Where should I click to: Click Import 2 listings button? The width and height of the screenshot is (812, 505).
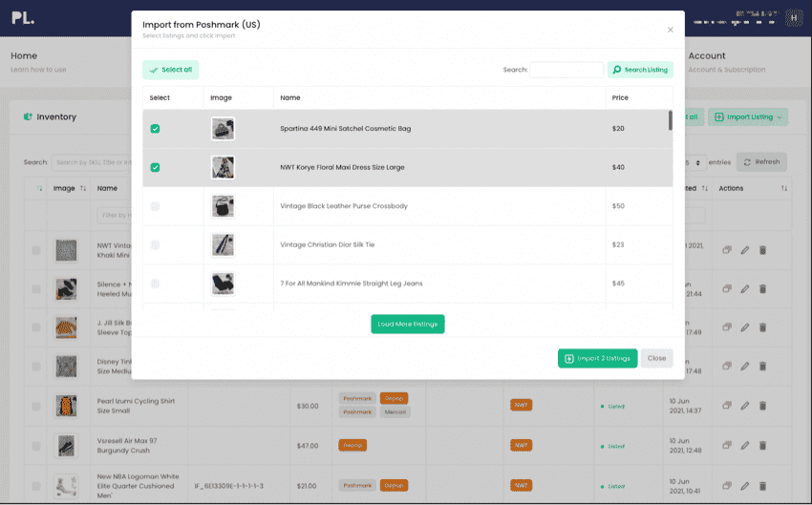pos(598,358)
